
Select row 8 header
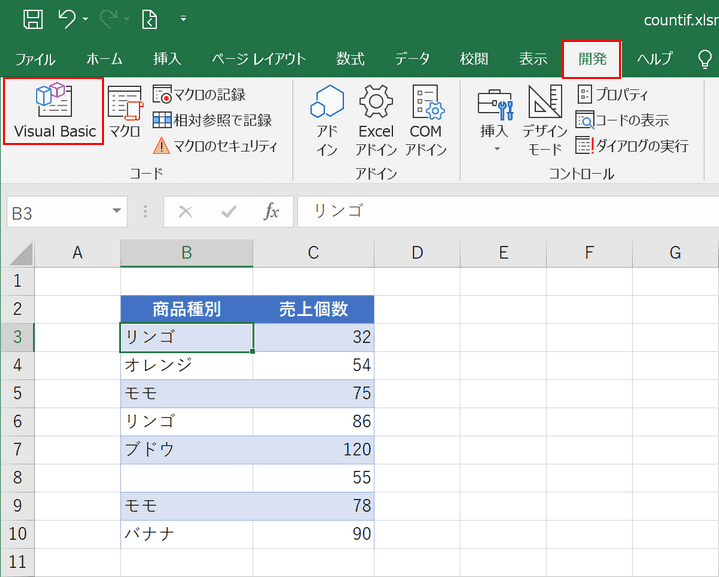(x=17, y=477)
